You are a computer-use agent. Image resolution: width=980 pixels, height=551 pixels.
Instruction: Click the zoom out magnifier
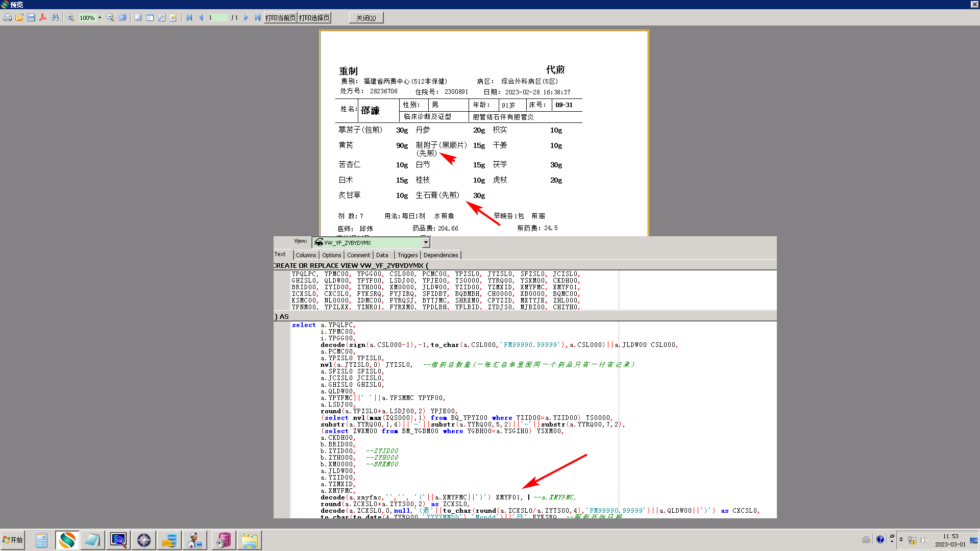click(x=110, y=18)
